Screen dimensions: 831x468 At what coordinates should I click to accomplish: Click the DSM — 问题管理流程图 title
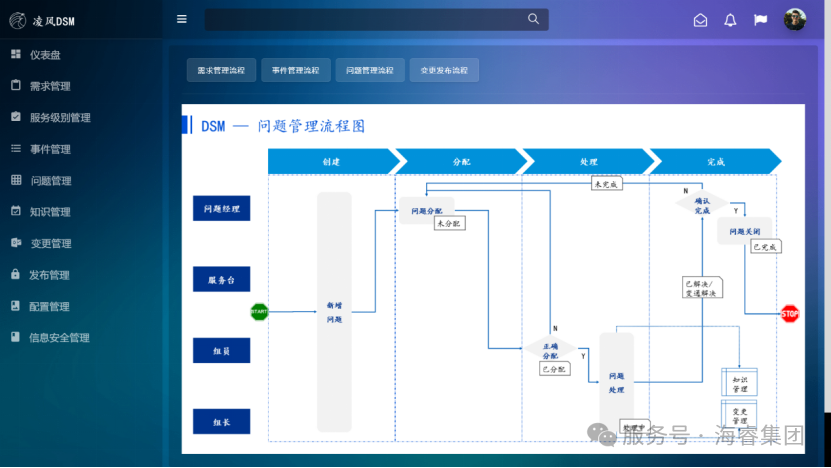click(283, 126)
